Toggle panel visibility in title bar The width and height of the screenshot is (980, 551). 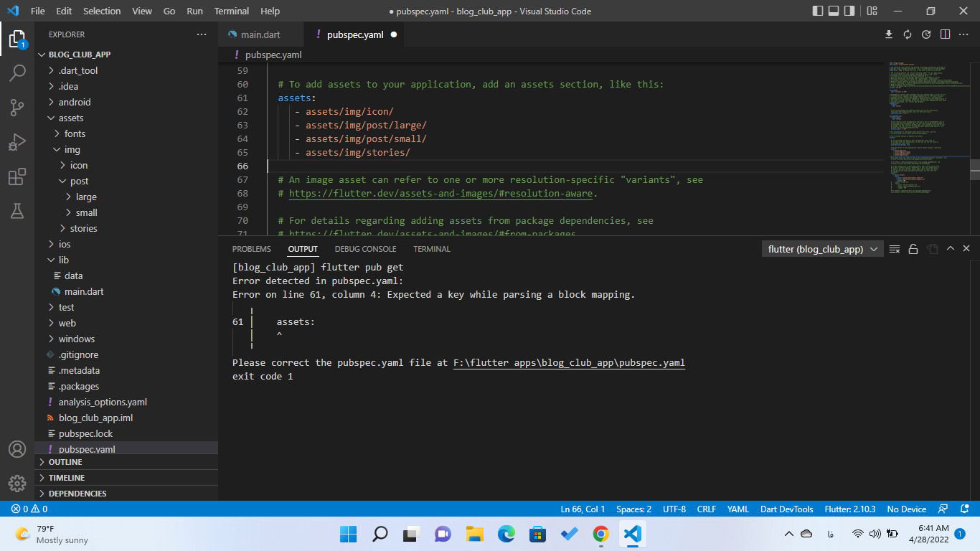coord(834,11)
